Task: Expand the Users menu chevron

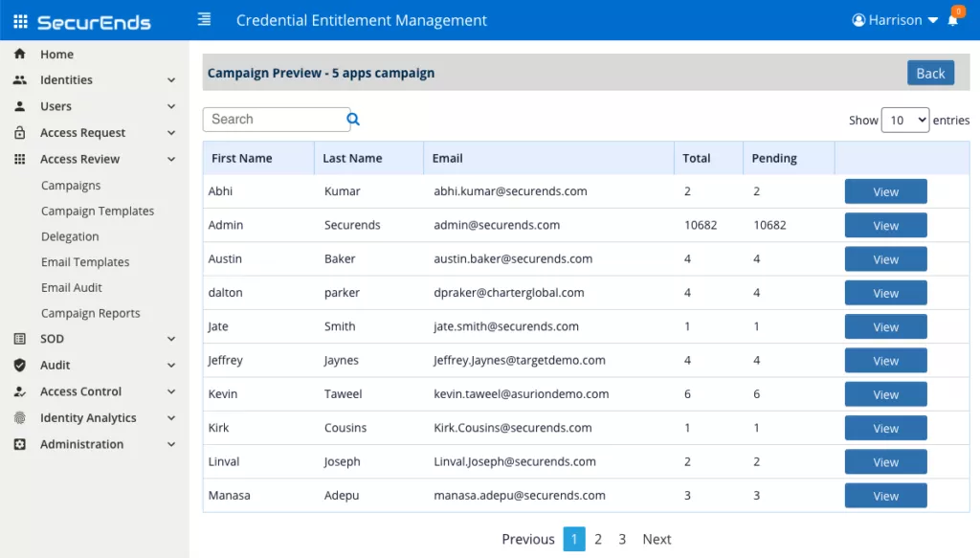Action: 171,106
